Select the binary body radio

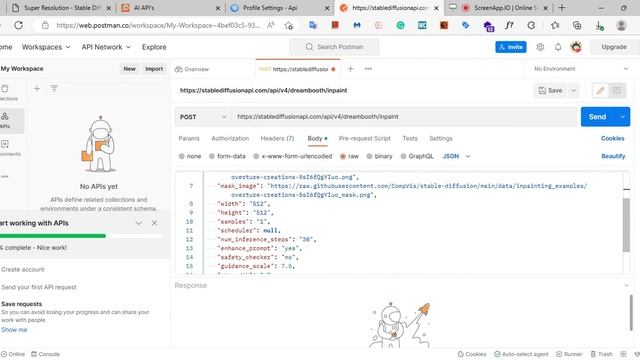[x=369, y=156]
